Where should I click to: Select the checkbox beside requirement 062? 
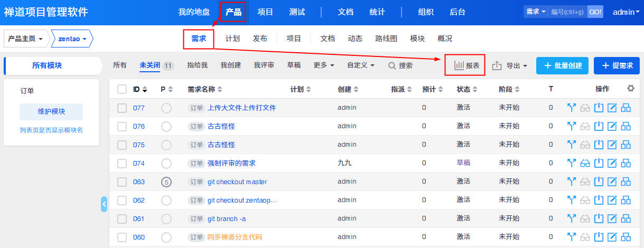point(122,201)
